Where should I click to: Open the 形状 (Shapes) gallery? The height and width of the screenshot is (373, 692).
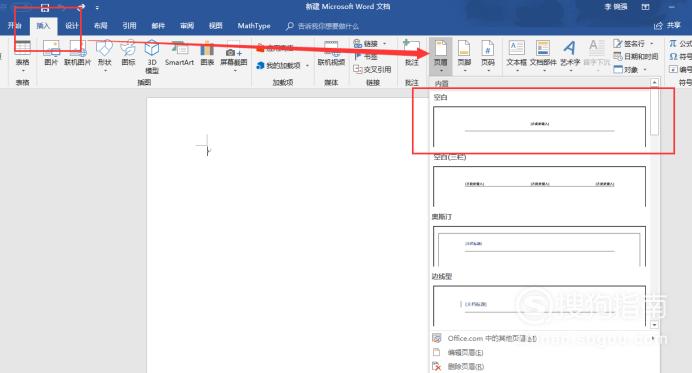point(105,56)
